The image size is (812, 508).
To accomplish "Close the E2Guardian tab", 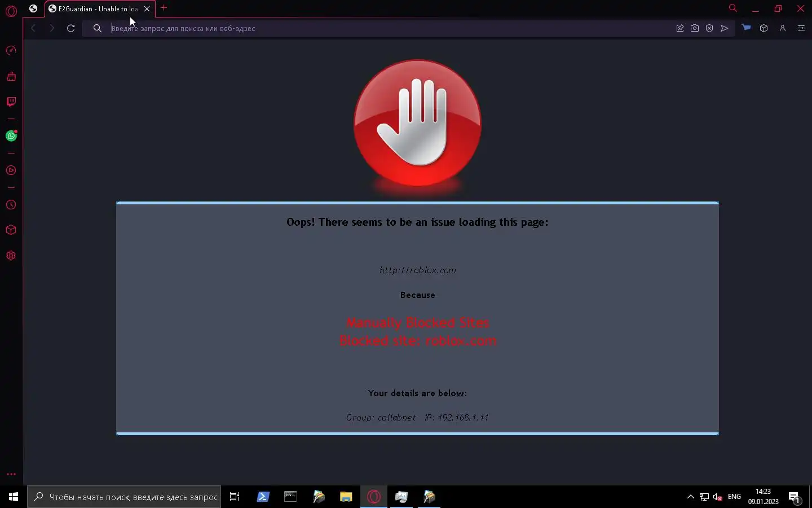I will click(147, 9).
